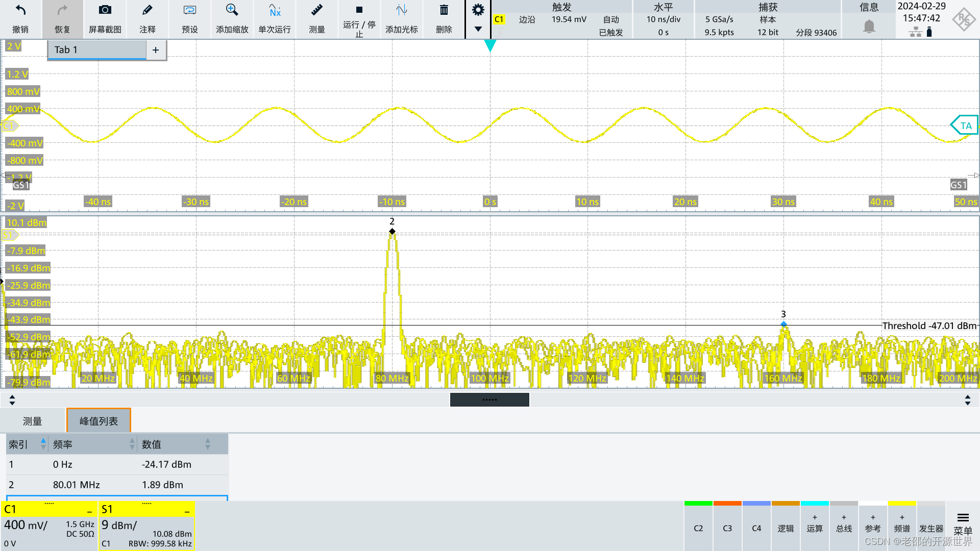This screenshot has width=980, height=551.
Task: Open the measure (测量) ruler tool
Action: [316, 10]
